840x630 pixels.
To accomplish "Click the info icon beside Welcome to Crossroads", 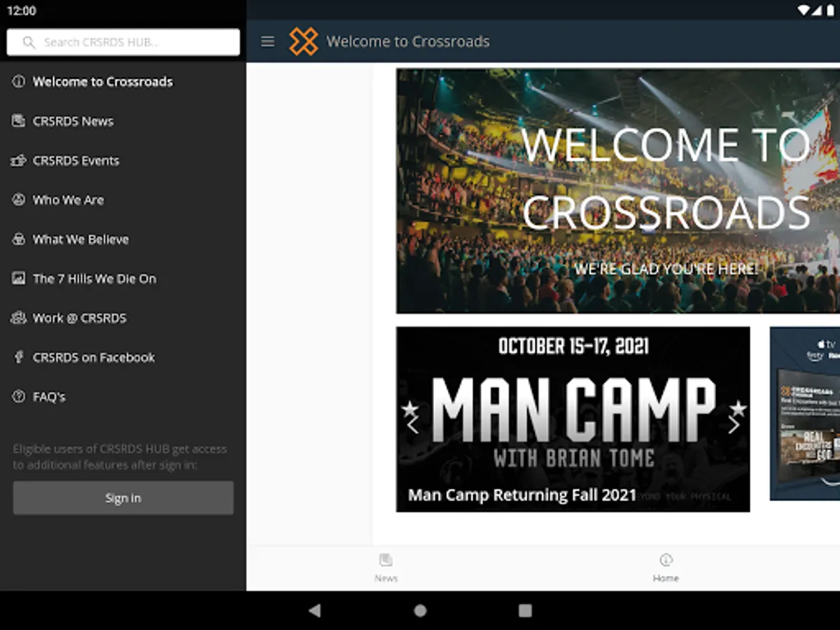I will pos(19,82).
